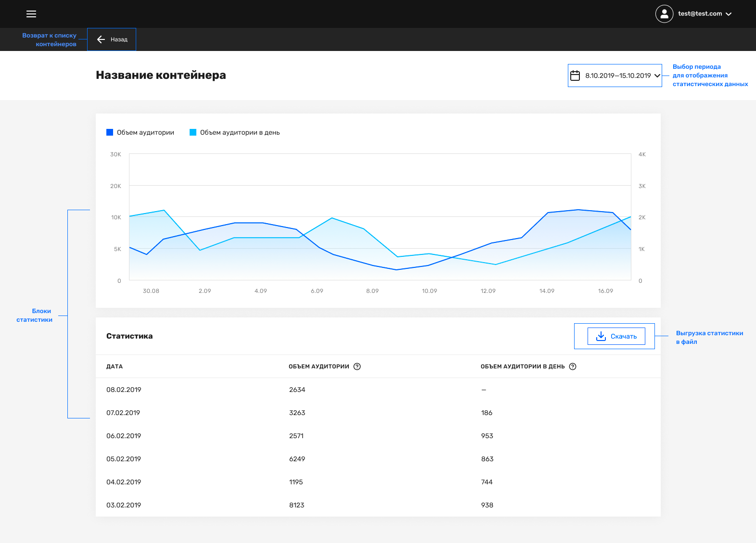
Task: Click the audience value 1195
Action: coord(296,482)
